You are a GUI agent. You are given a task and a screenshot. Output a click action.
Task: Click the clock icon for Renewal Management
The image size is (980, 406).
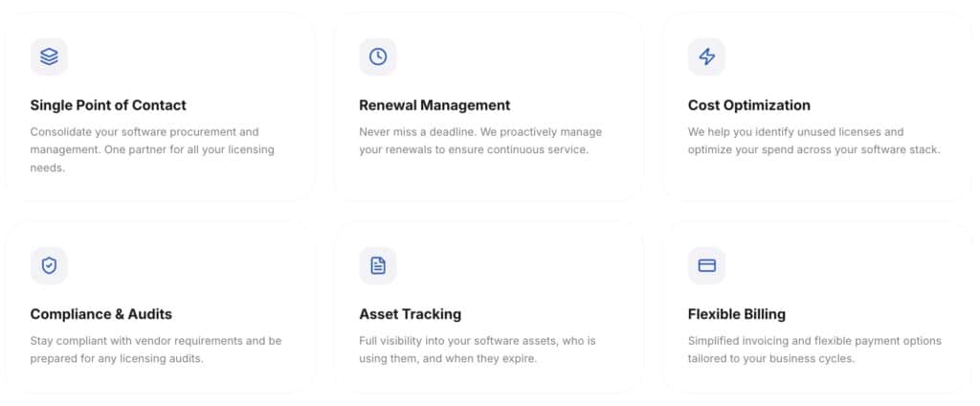[378, 57]
